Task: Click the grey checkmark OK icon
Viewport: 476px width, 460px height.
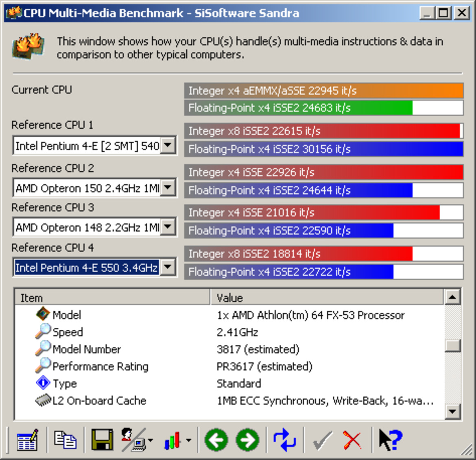Action: tap(322, 440)
